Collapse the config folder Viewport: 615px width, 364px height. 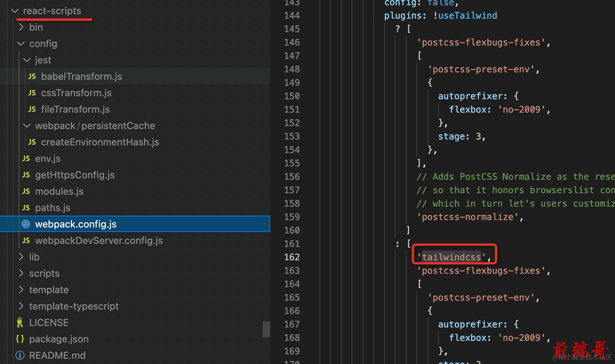point(21,44)
